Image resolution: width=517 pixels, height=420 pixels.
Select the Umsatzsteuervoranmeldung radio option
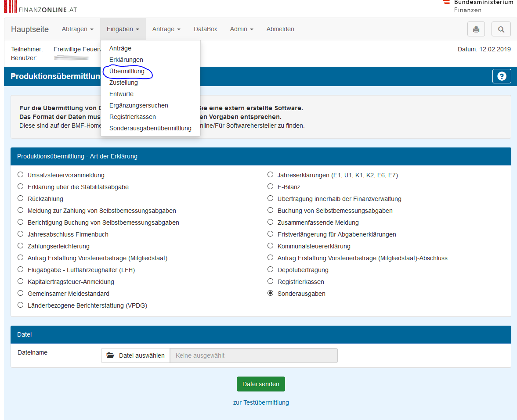point(20,175)
